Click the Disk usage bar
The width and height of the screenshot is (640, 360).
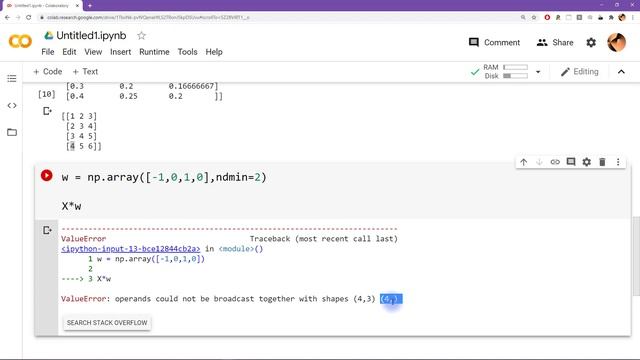(516, 76)
